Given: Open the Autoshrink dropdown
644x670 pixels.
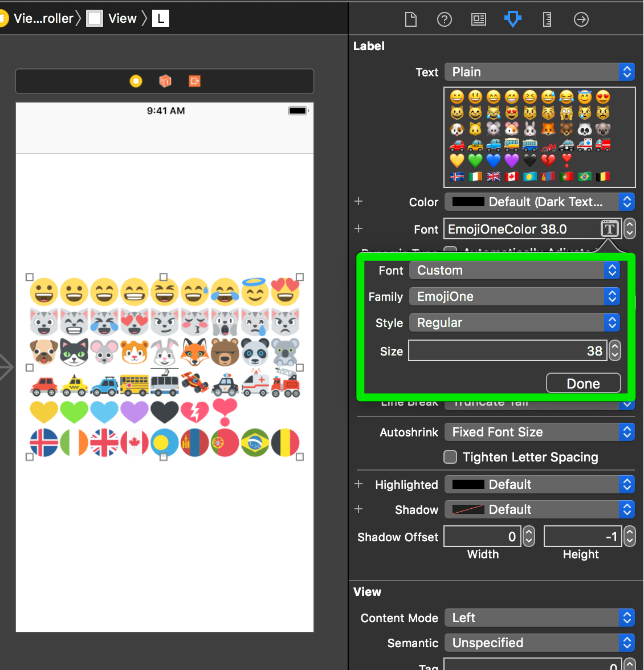Looking at the screenshot, I should 539,432.
